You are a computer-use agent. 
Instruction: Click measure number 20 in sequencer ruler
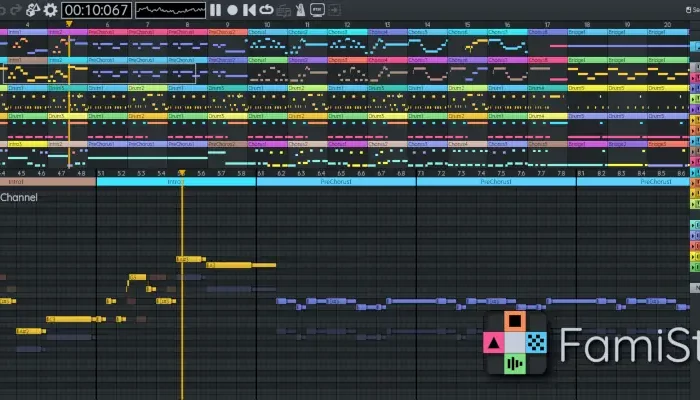pyautogui.click(x=667, y=25)
